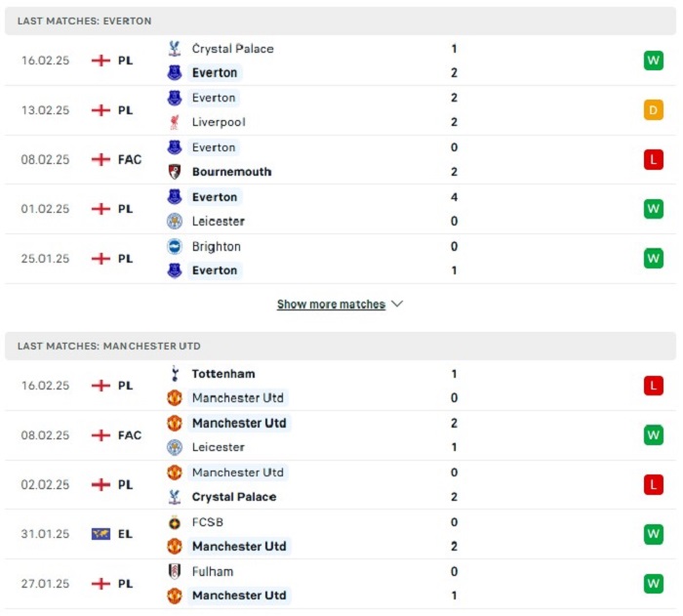
Task: Open the Everton vs Leicester 4-0 match row
Action: (x=341, y=209)
